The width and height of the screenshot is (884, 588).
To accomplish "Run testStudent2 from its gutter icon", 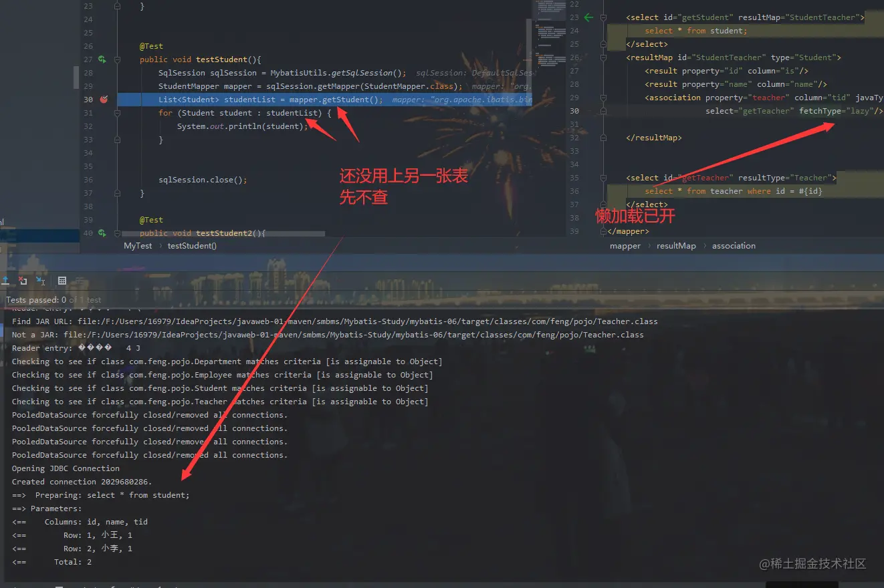I will click(x=102, y=233).
